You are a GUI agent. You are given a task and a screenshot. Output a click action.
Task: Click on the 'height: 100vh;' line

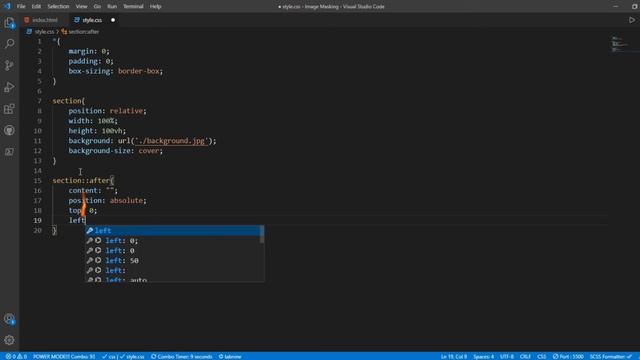click(x=97, y=131)
